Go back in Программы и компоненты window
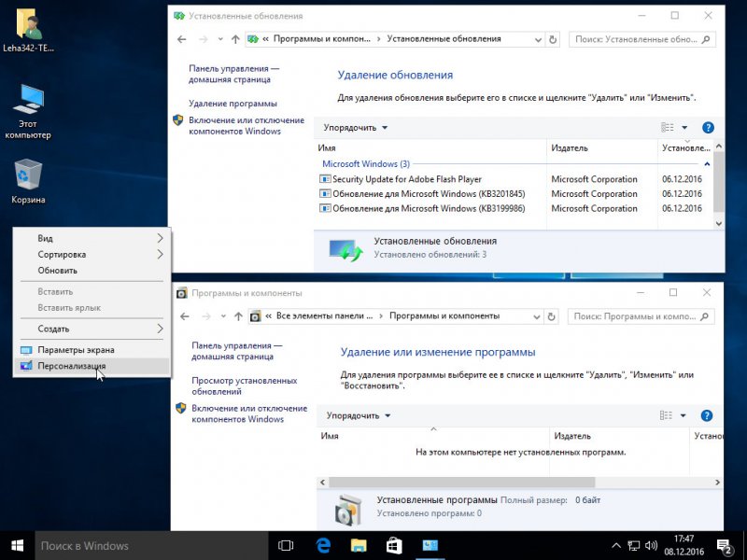 184,316
